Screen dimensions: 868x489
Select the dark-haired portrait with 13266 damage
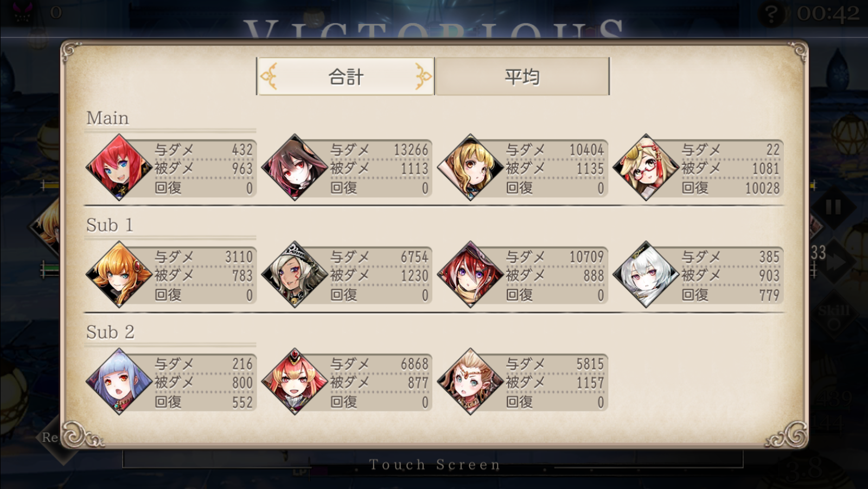click(295, 168)
